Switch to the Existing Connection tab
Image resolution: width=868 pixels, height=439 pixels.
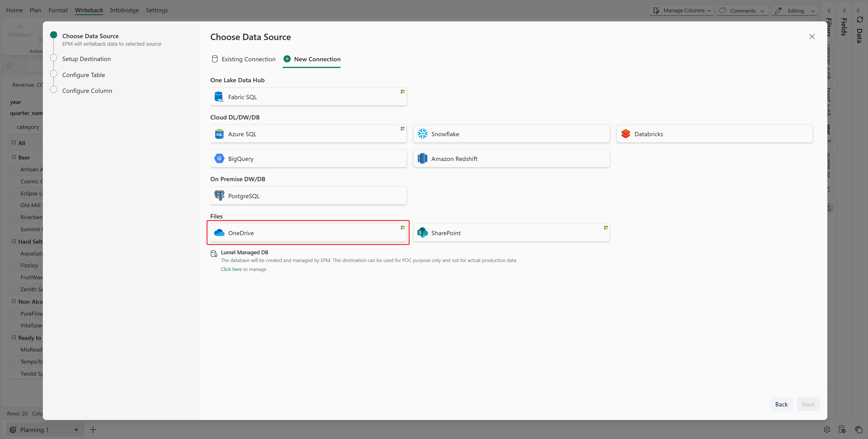(x=243, y=59)
